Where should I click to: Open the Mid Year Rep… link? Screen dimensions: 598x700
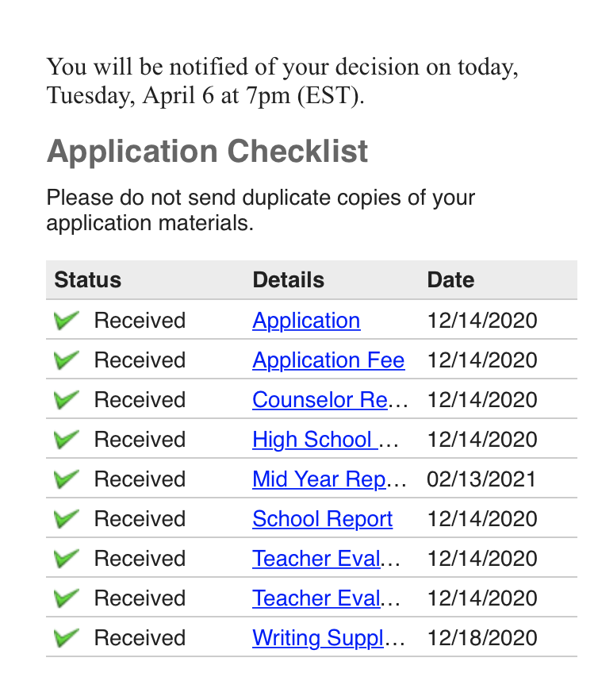[x=329, y=479]
